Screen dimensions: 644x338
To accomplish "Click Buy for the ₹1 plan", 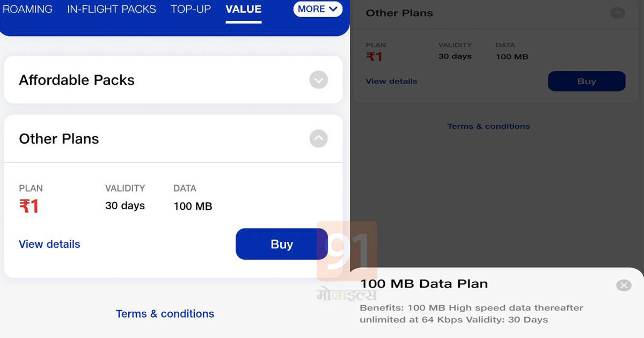I will (281, 244).
